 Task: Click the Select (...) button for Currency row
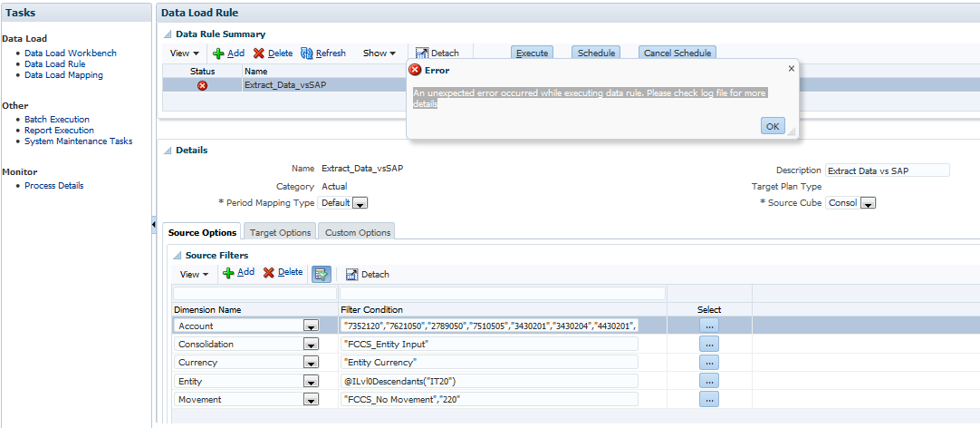tap(709, 363)
